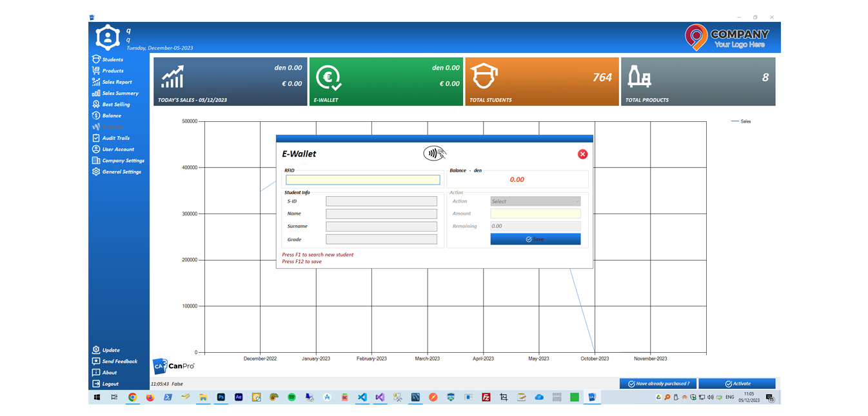Open the Students section icon in sidebar
Viewport: 868px width, 416px height.
[x=96, y=59]
